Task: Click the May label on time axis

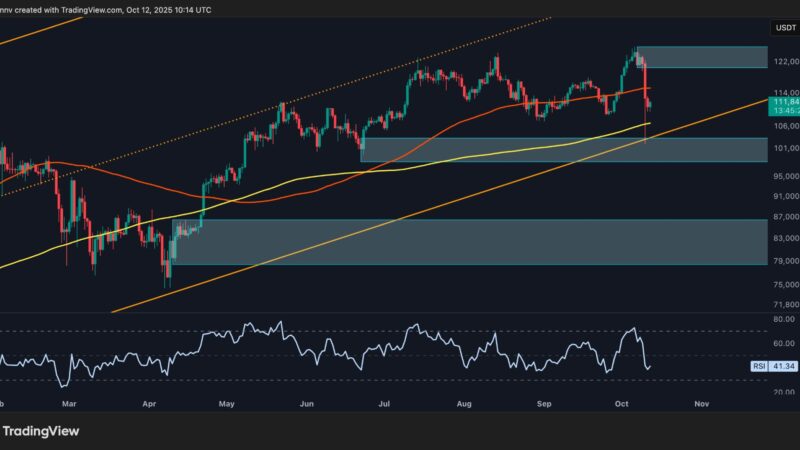Action: pyautogui.click(x=226, y=405)
